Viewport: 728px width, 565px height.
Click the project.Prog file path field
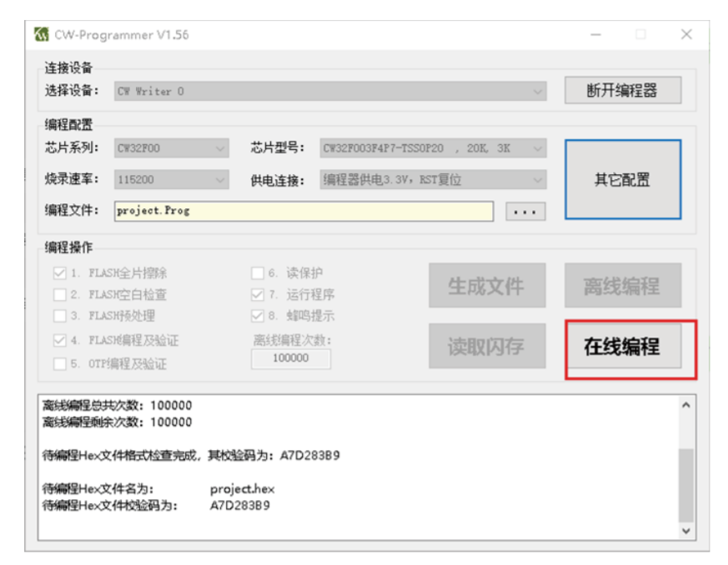point(304,211)
